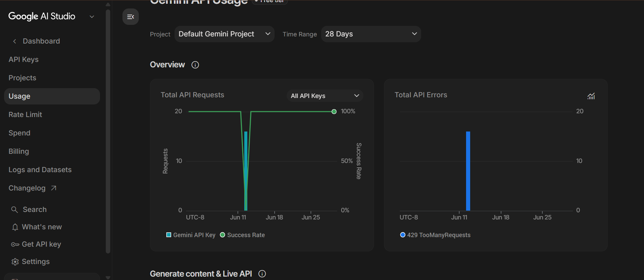This screenshot has height=280, width=644.
Task: Open the Default Gemini Project dropdown
Action: (x=225, y=34)
